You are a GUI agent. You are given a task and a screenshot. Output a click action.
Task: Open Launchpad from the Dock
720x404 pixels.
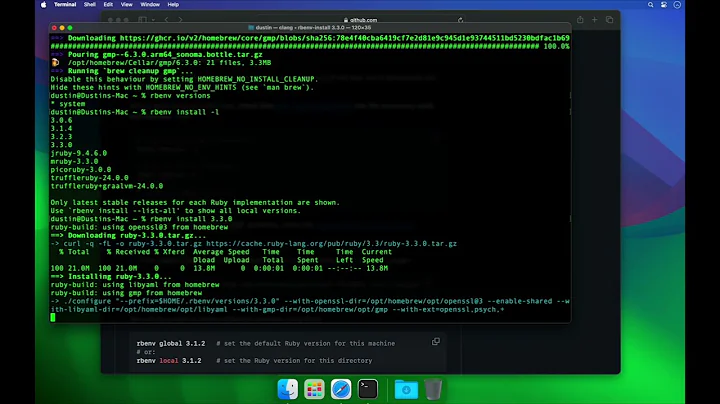pos(315,389)
